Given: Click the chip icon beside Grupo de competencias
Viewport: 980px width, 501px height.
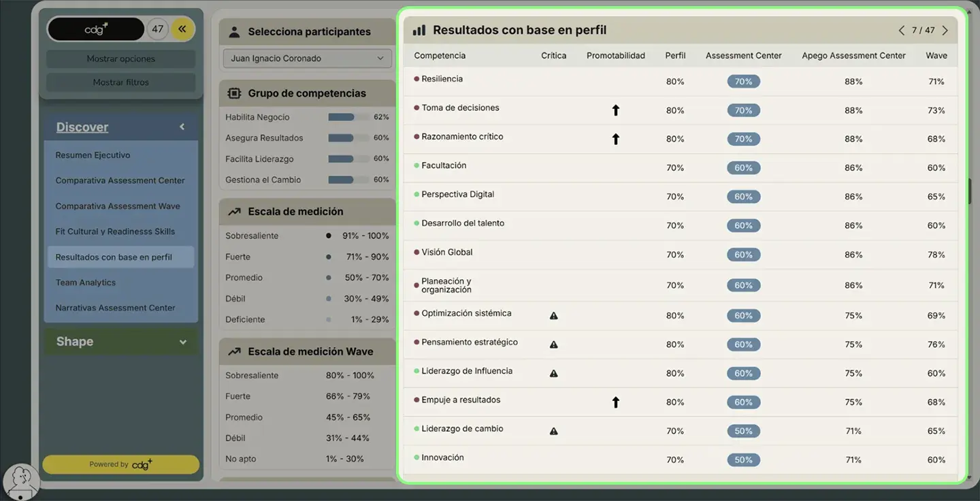Looking at the screenshot, I should point(234,93).
